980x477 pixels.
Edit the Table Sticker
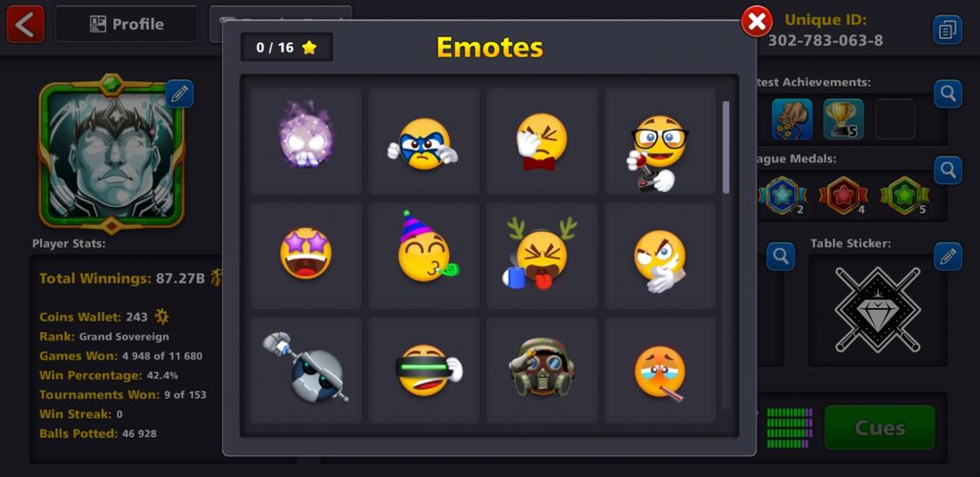click(948, 257)
